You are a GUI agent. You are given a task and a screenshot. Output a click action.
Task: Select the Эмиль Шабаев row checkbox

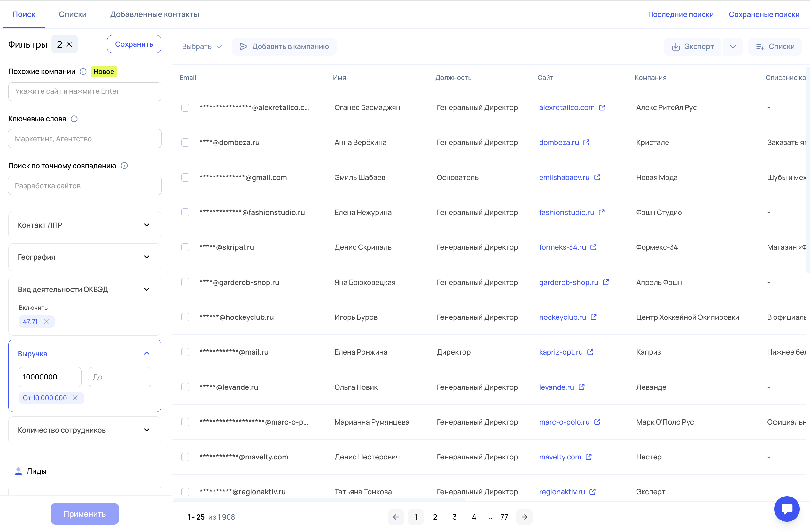185,178
